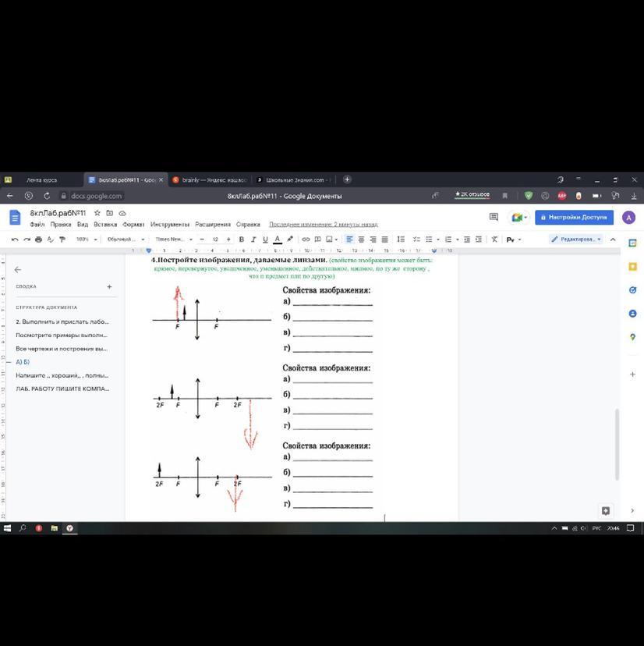Star the document 8клЛаб.раб№11
The width and height of the screenshot is (644, 646).
[x=97, y=213]
